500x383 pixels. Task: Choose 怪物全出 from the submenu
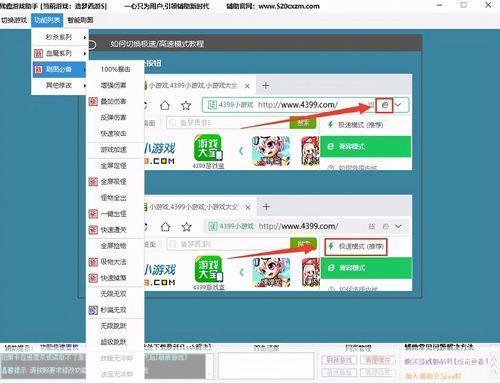115,198
